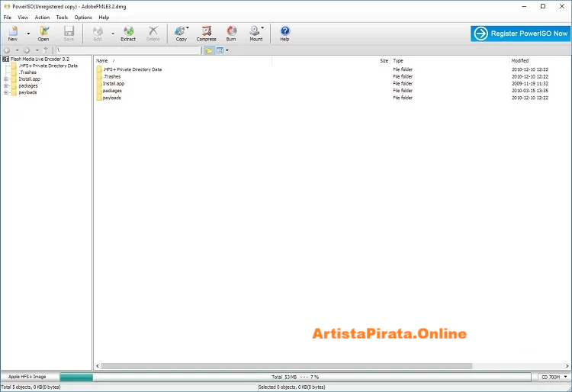This screenshot has height=392, width=572.
Task: Sort by the Modified column header
Action: [539, 61]
